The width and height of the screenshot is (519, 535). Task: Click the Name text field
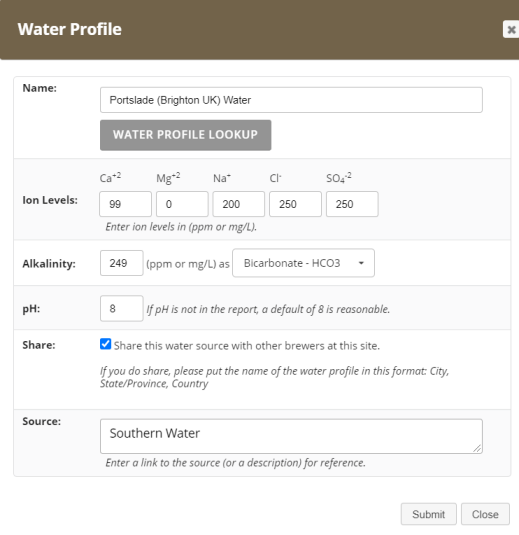click(291, 100)
